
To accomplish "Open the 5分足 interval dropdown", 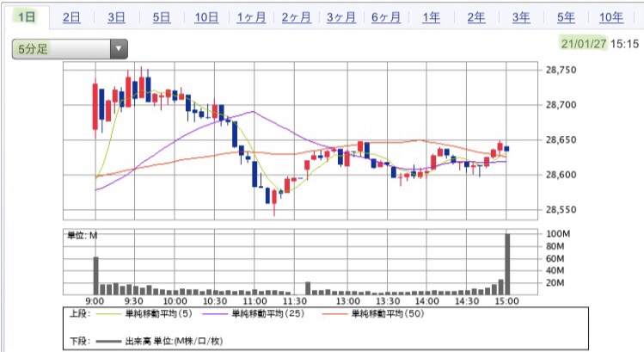I will (70, 49).
